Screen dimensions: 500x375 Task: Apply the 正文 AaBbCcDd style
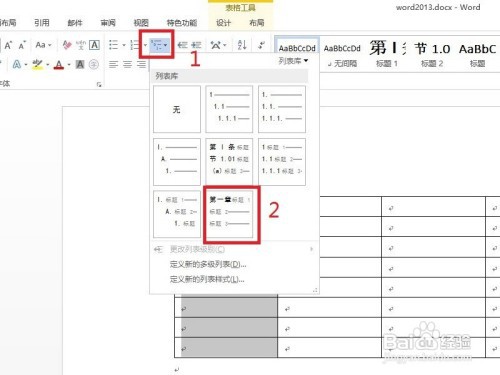(297, 48)
